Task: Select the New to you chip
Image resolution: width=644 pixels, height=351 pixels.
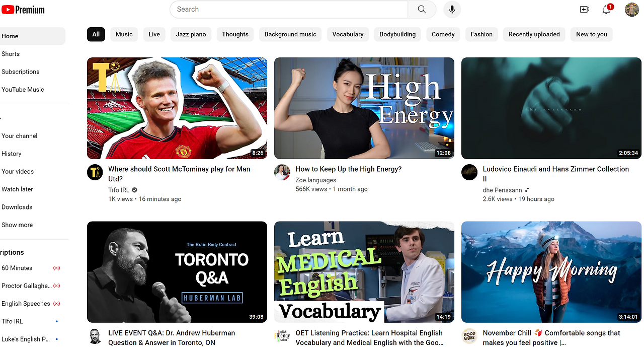Action: click(x=591, y=34)
